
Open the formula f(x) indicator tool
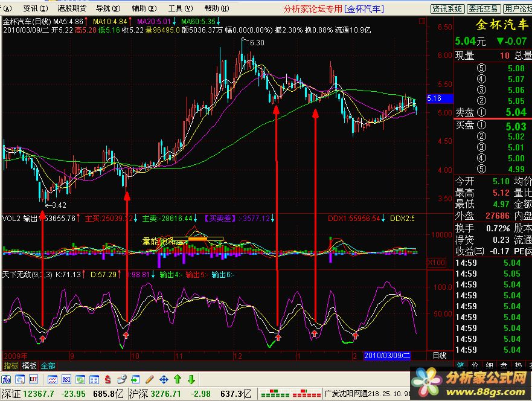(x=6, y=379)
